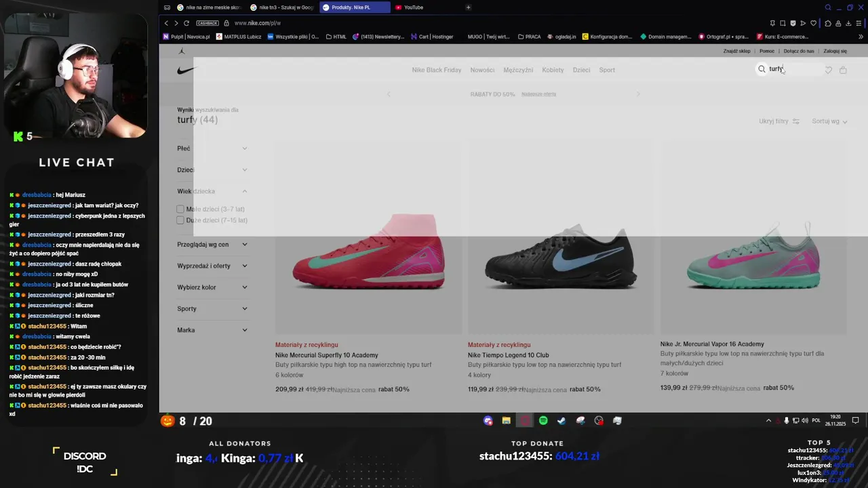Open the Kobiety menu
Screen dimensions: 868x488
click(553, 70)
